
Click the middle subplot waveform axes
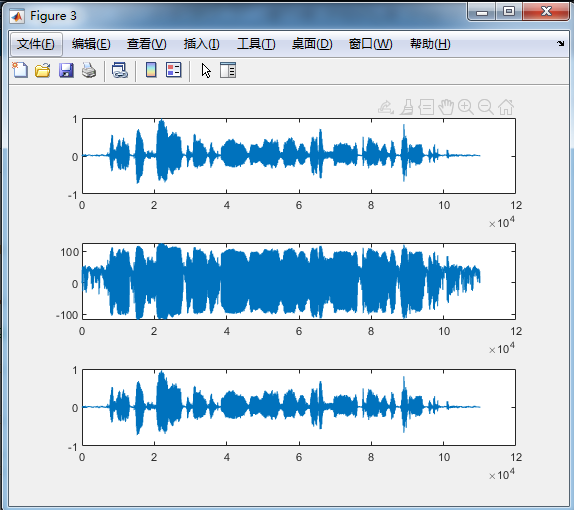[x=299, y=281]
